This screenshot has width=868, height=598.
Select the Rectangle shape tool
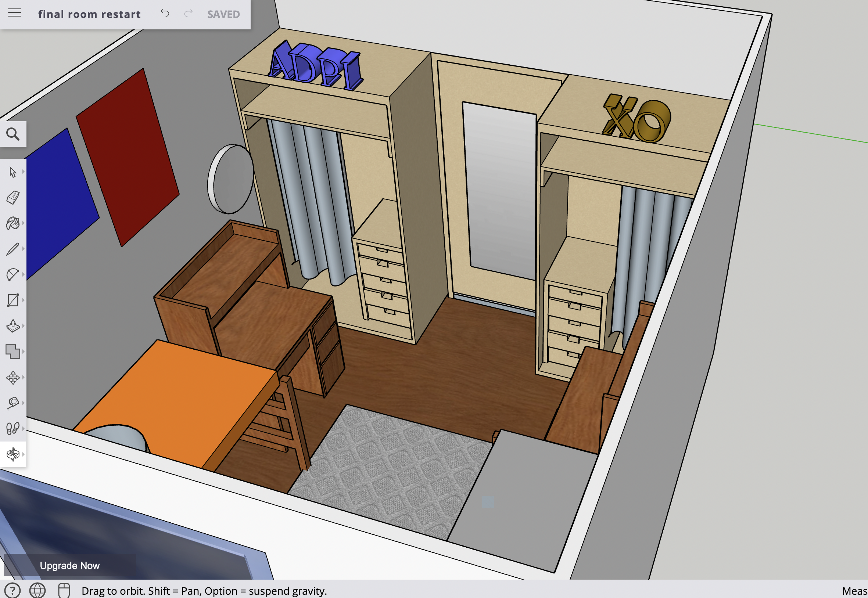(x=13, y=300)
